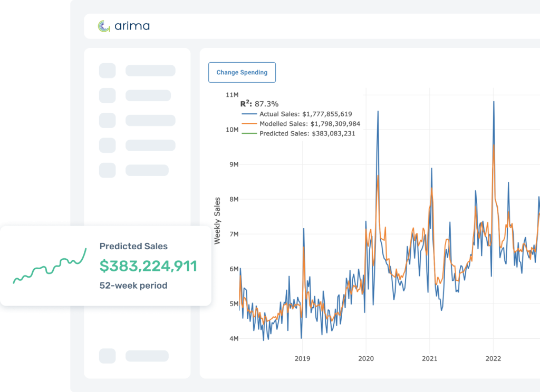Click the arima logo in header

pos(123,26)
